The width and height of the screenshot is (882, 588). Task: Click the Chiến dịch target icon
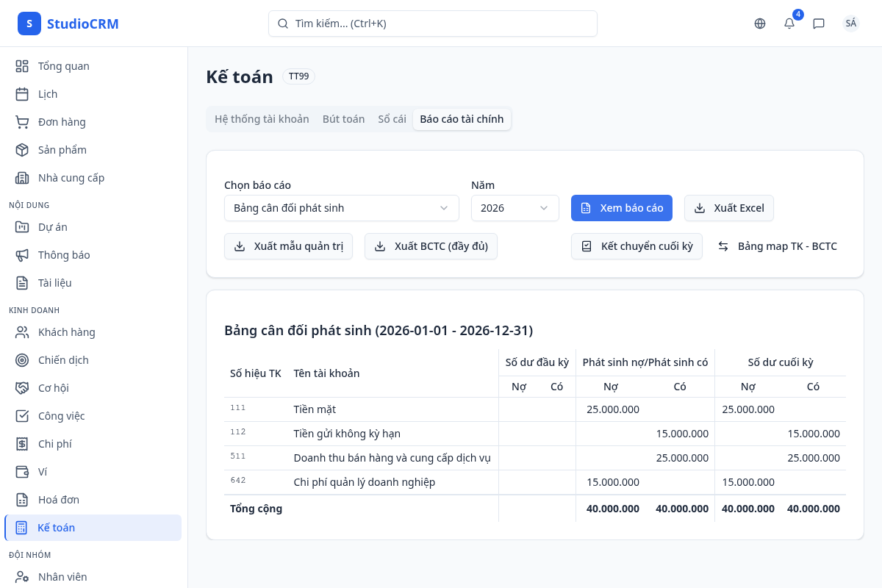point(22,360)
